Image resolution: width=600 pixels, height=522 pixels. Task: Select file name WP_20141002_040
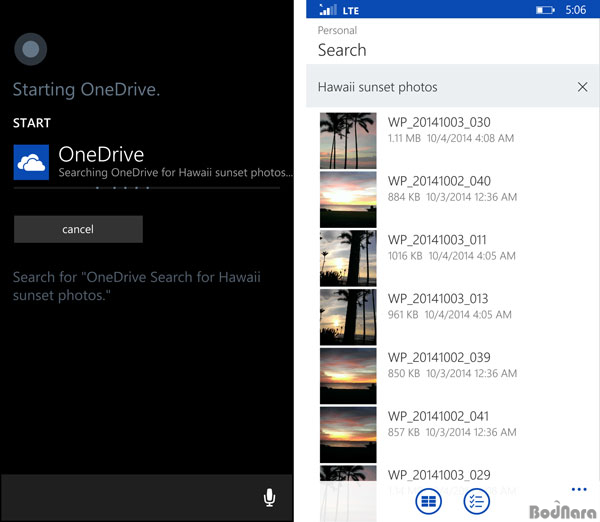[x=439, y=181]
